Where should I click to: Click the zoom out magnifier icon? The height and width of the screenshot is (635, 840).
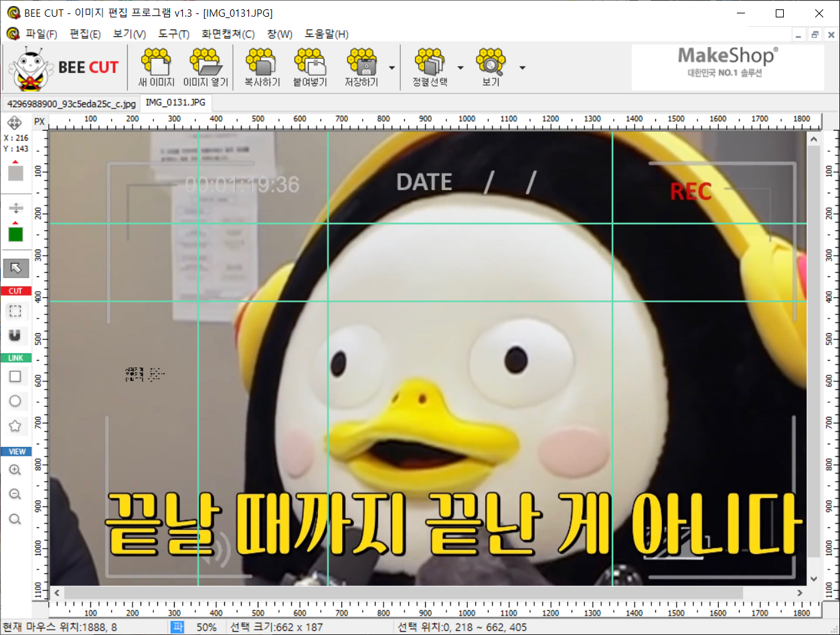pos(15,494)
